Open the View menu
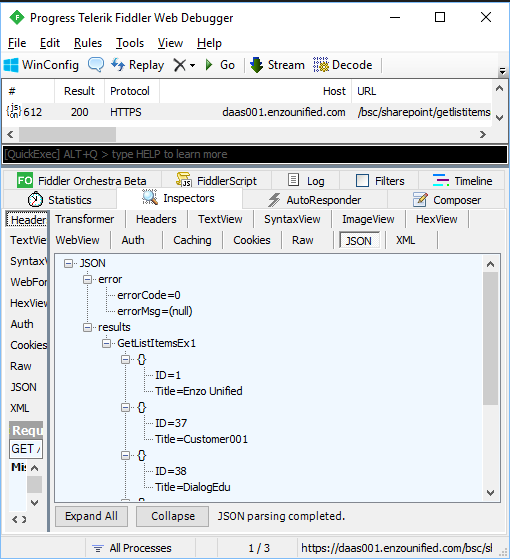The height and width of the screenshot is (559, 510). [170, 43]
